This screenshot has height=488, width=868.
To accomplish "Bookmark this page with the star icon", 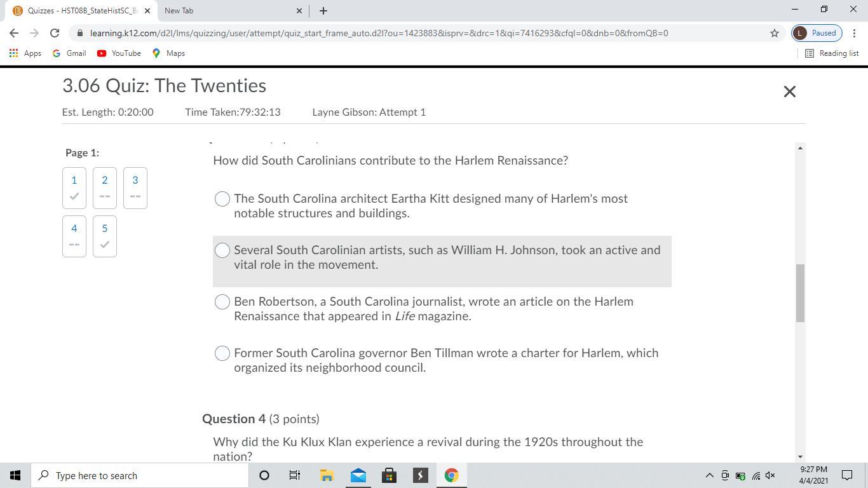I will coord(774,33).
